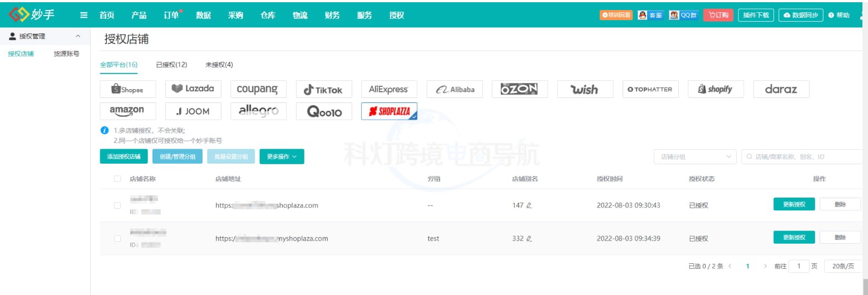The image size is (868, 295).
Task: Toggle the select-all header checkbox
Action: [117, 179]
